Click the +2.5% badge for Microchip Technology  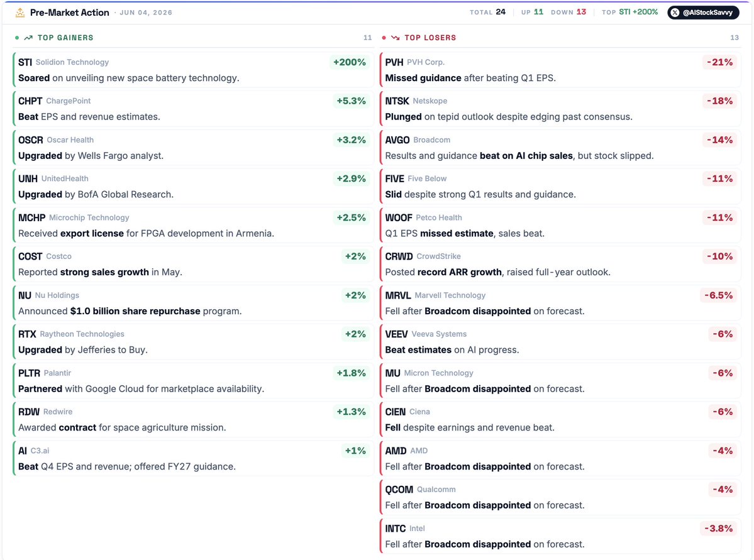tap(351, 217)
